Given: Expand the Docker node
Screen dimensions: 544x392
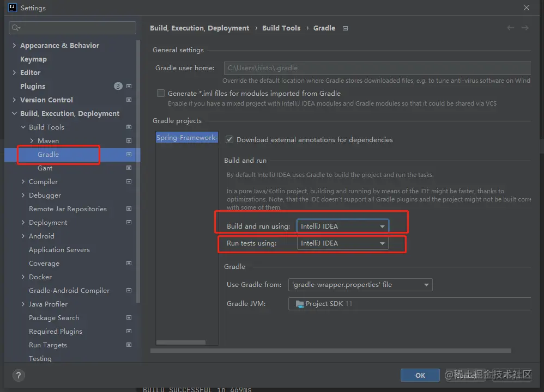Looking at the screenshot, I should pyautogui.click(x=23, y=277).
